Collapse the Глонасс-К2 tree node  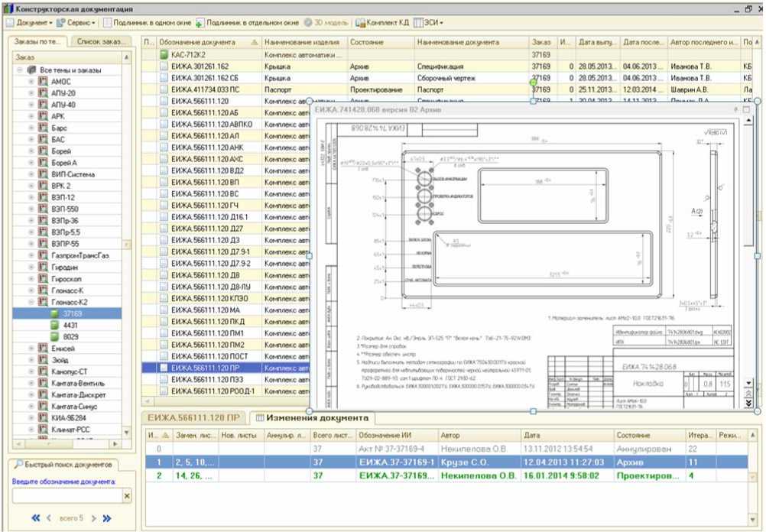tap(31, 302)
